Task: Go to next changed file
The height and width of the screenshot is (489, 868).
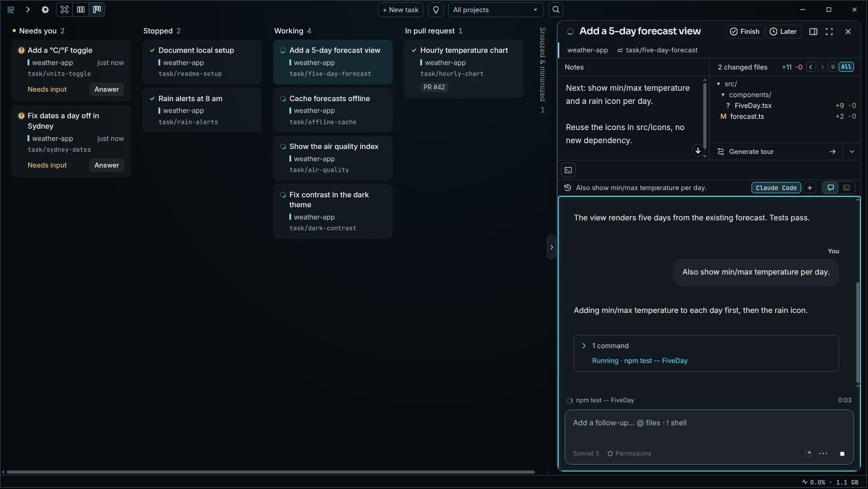Action: point(822,67)
